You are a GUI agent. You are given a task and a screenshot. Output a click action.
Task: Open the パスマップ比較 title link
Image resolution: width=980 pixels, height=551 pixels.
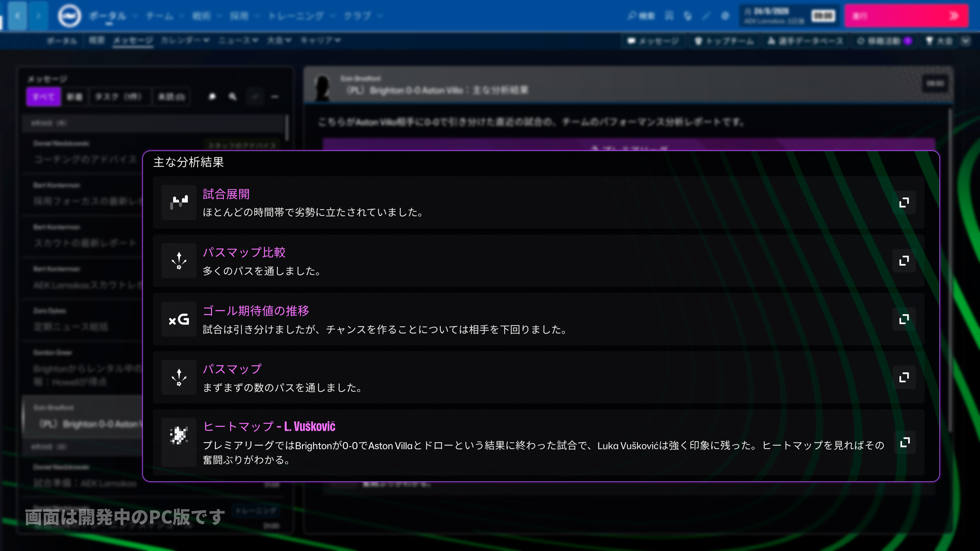244,253
